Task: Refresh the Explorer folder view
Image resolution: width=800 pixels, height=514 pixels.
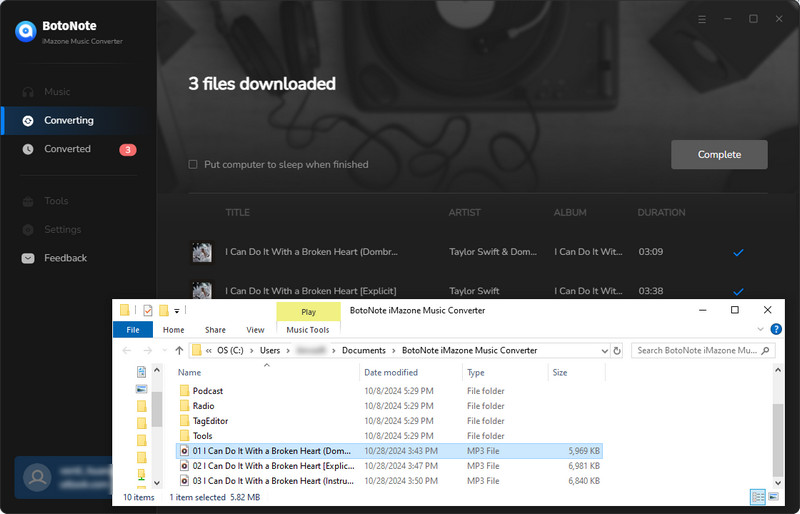Action: coord(617,351)
